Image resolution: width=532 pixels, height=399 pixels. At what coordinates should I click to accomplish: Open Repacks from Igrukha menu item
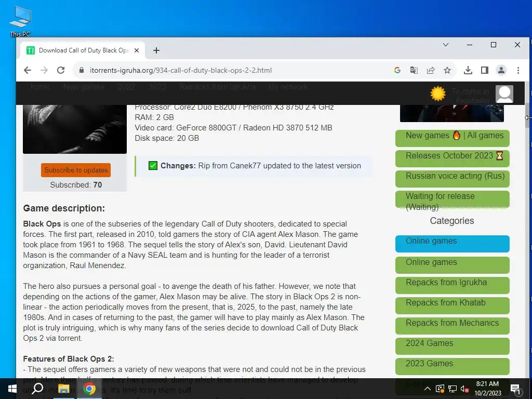pos(218,87)
